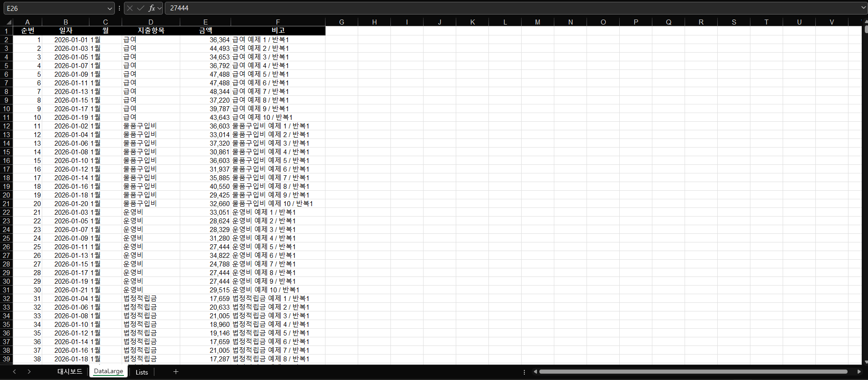Click the Cancel (X) formula bar icon

point(130,8)
